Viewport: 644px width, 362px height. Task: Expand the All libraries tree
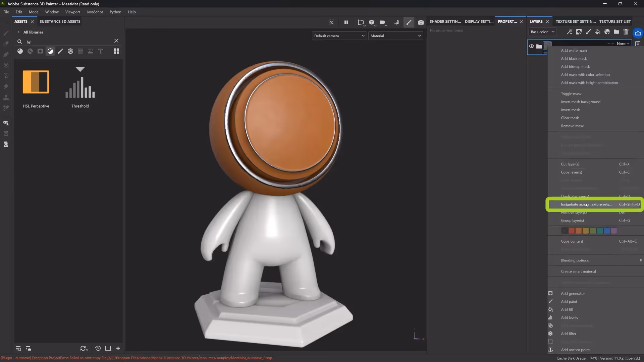click(19, 32)
